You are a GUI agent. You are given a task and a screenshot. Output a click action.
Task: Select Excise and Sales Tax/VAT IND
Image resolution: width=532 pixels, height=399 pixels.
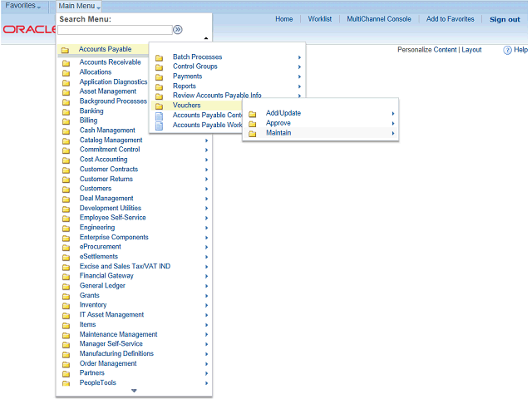point(125,266)
